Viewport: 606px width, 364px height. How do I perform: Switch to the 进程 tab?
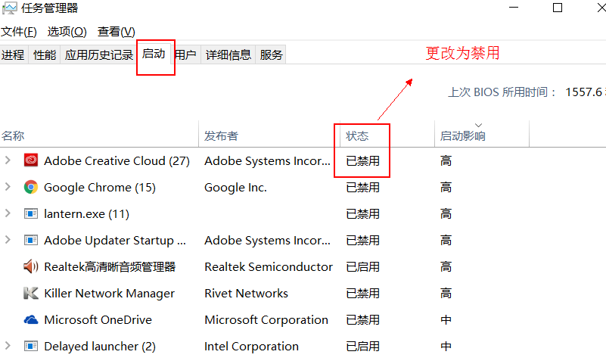[x=13, y=55]
